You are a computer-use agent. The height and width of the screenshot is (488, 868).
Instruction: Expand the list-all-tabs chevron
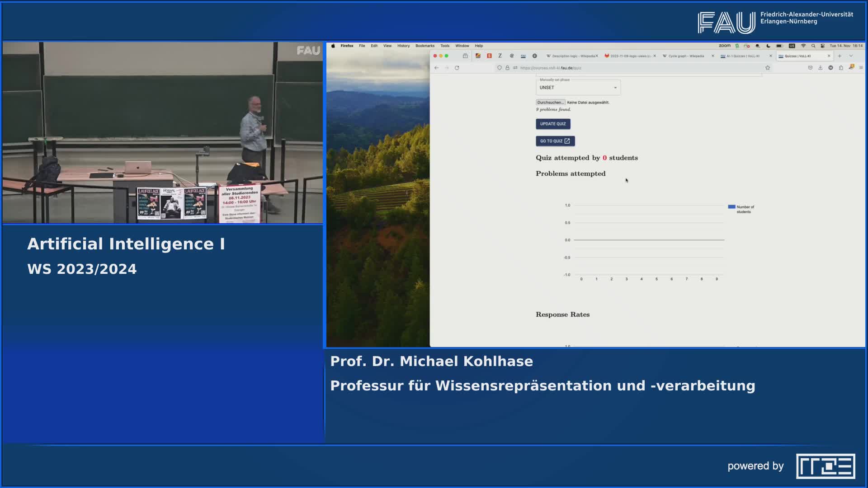[x=851, y=56]
